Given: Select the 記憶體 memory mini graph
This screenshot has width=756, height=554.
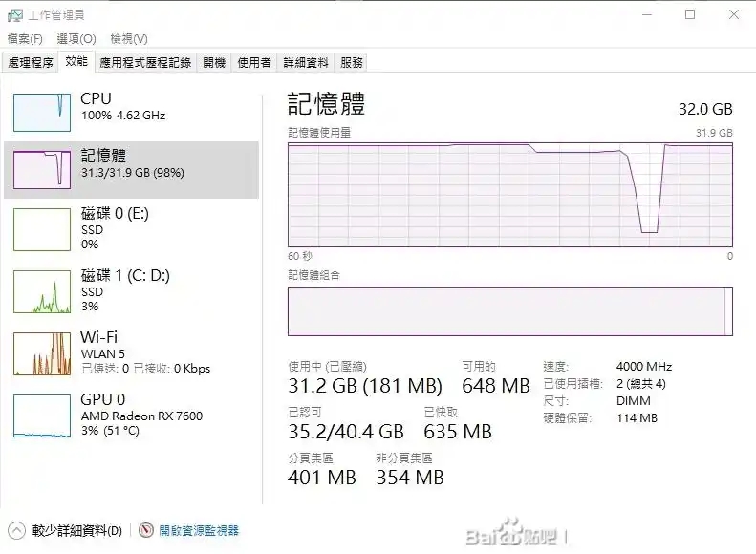Looking at the screenshot, I should 42,170.
